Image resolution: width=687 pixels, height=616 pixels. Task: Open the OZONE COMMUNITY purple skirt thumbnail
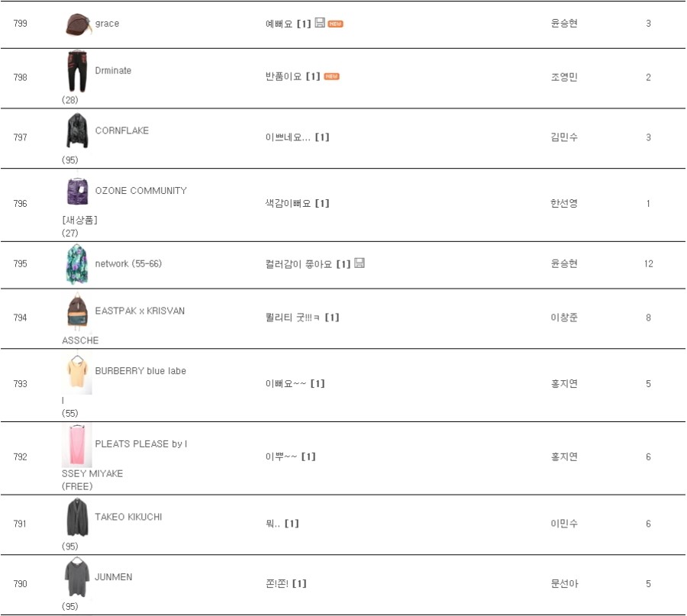pyautogui.click(x=77, y=191)
